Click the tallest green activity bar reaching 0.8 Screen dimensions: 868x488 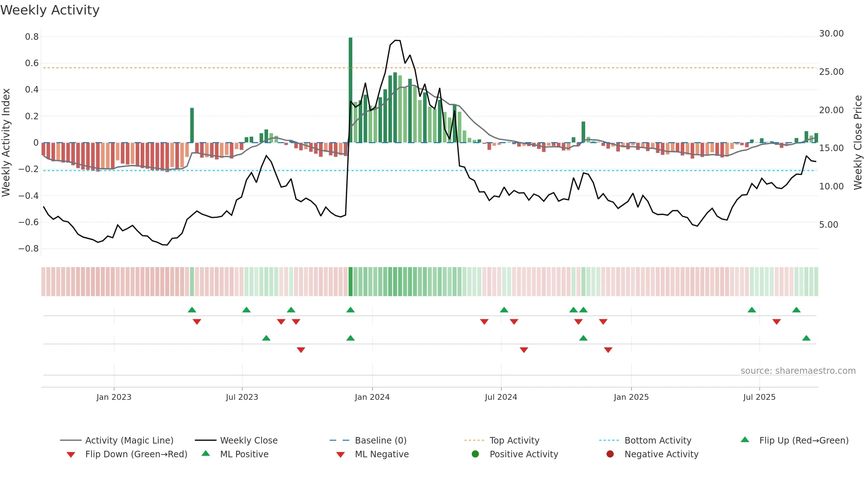coord(350,90)
